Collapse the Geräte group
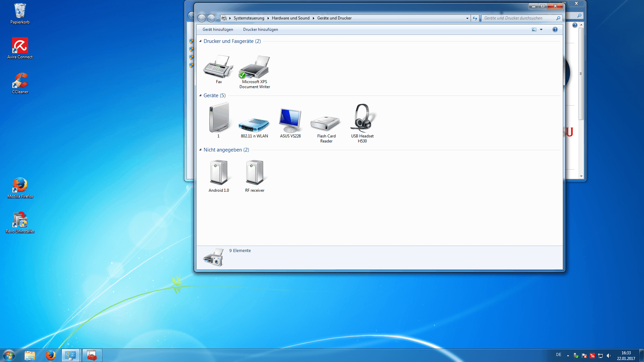Viewport: 644px width, 362px height. pyautogui.click(x=200, y=96)
